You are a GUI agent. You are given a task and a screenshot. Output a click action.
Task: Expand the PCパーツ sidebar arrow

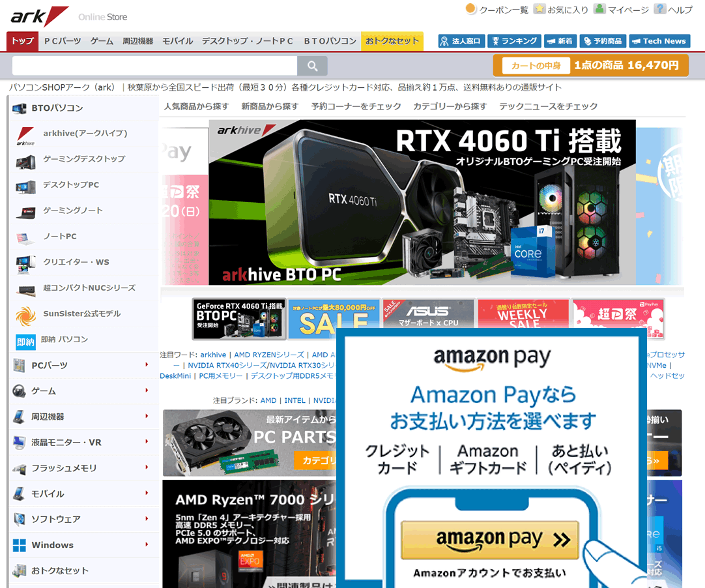click(x=147, y=364)
